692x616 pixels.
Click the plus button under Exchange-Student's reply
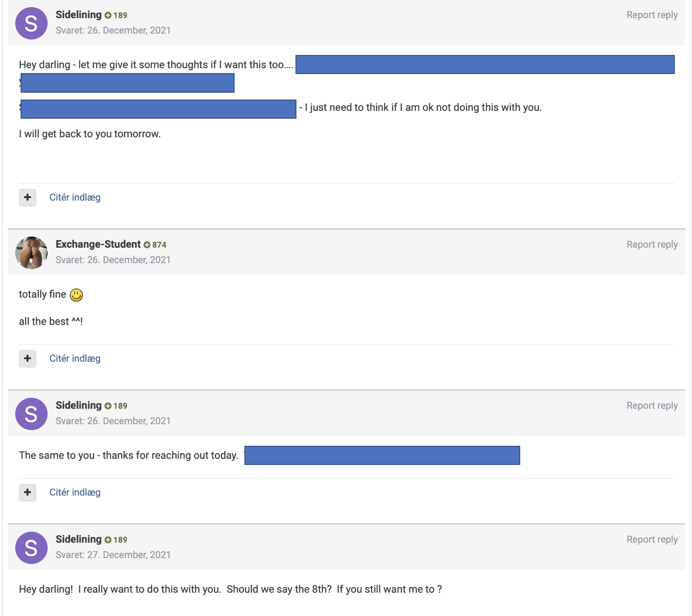(x=27, y=359)
